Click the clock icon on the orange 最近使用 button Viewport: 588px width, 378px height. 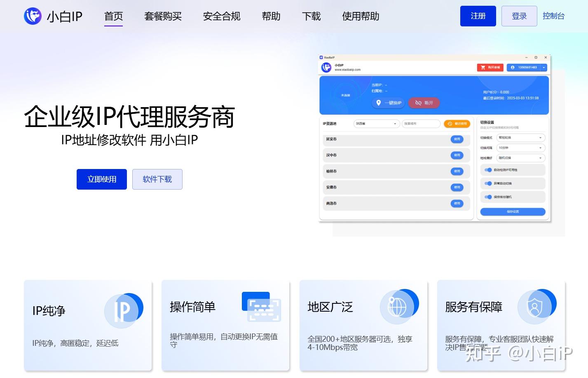(450, 124)
